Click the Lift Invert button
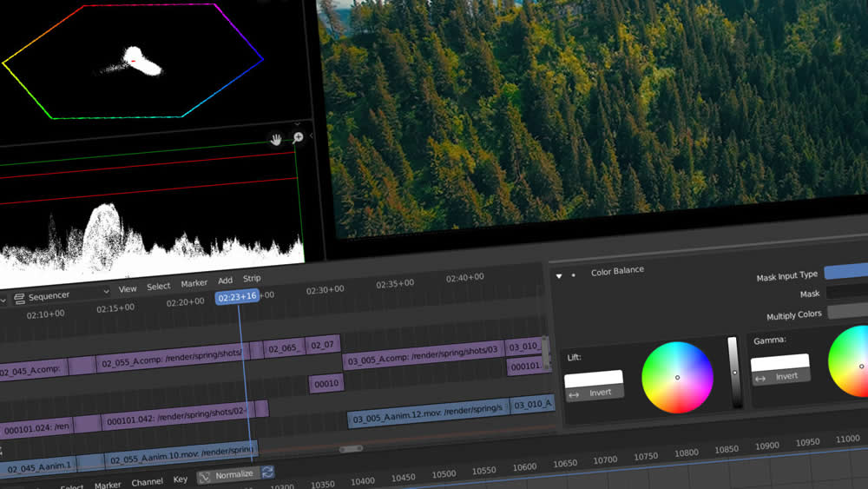This screenshot has height=489, width=868. (595, 393)
